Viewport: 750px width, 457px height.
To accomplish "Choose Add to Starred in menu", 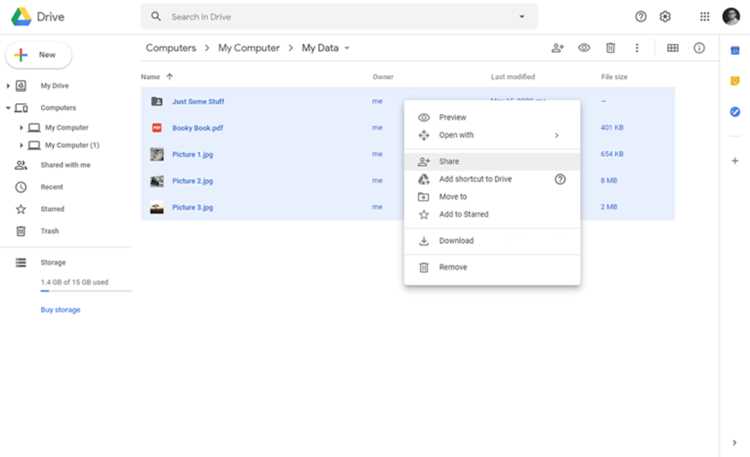I will (x=492, y=214).
